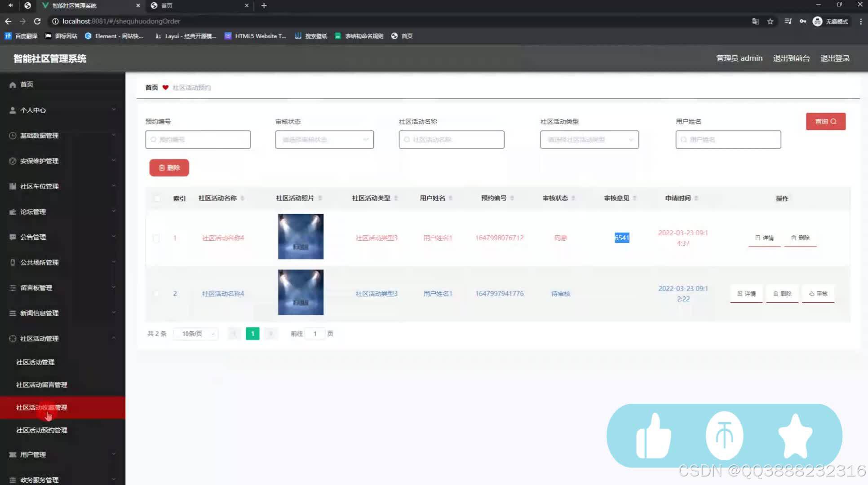The width and height of the screenshot is (868, 485).
Task: Click the trash icon on the red 删除 button
Action: [x=163, y=168]
